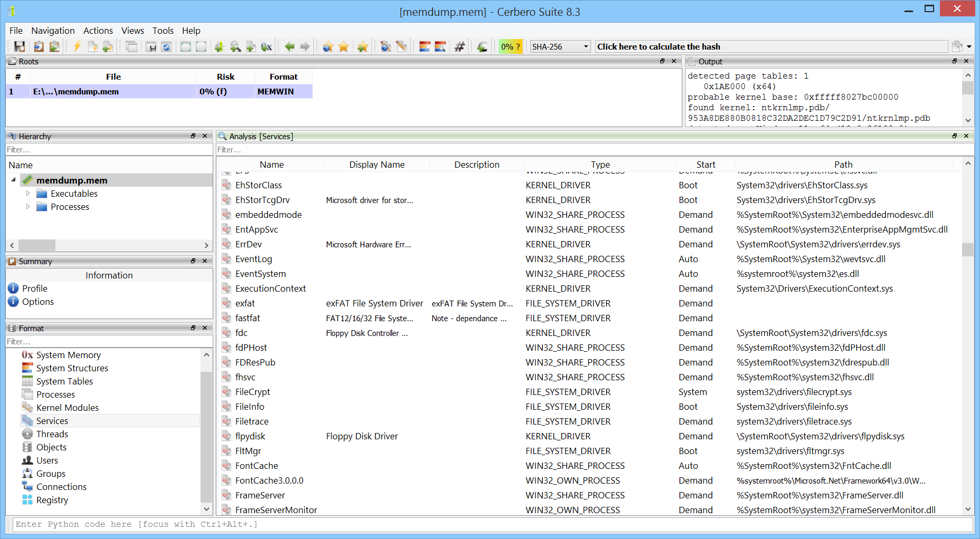The height and width of the screenshot is (539, 980).
Task: Click the pencil with globe toolbar icon
Action: [386, 46]
